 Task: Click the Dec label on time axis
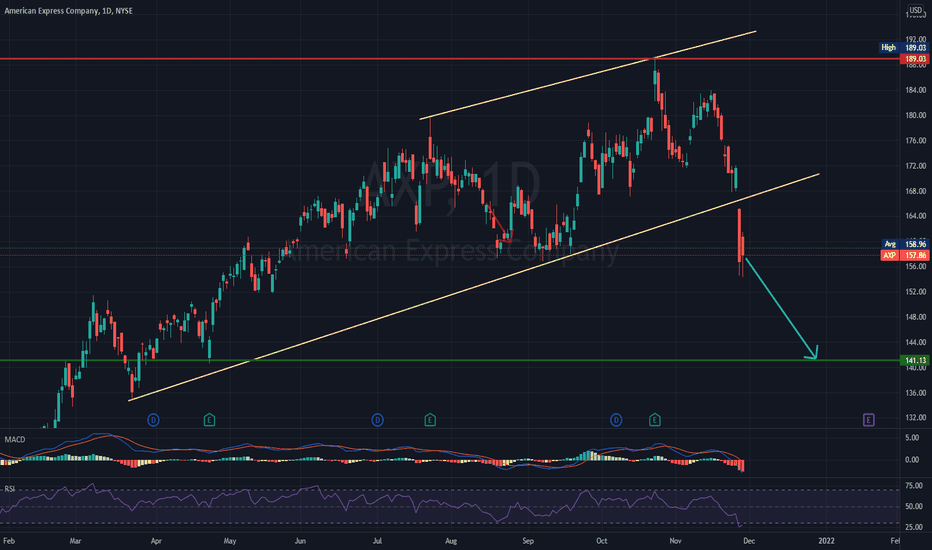coord(749,541)
